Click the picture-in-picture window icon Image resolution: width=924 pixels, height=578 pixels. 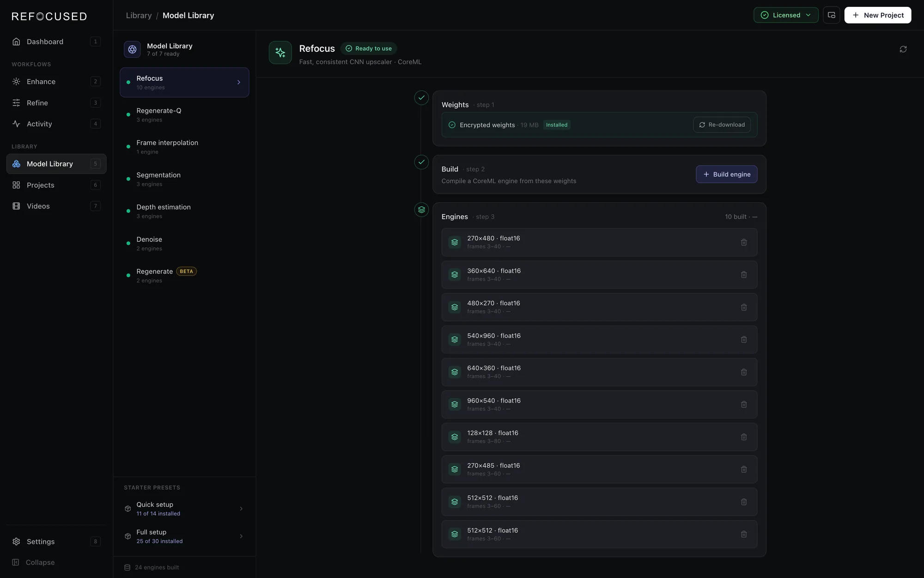tap(832, 15)
